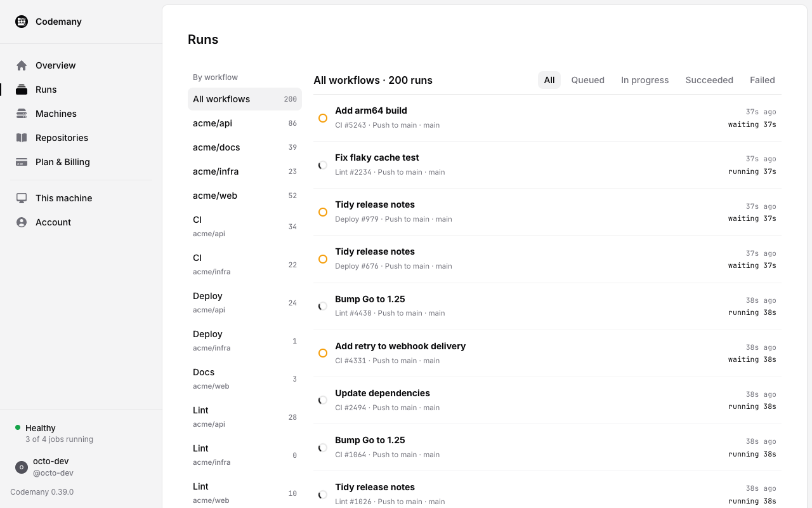Show only Queued runs
Image resolution: width=812 pixels, height=508 pixels.
[587, 80]
